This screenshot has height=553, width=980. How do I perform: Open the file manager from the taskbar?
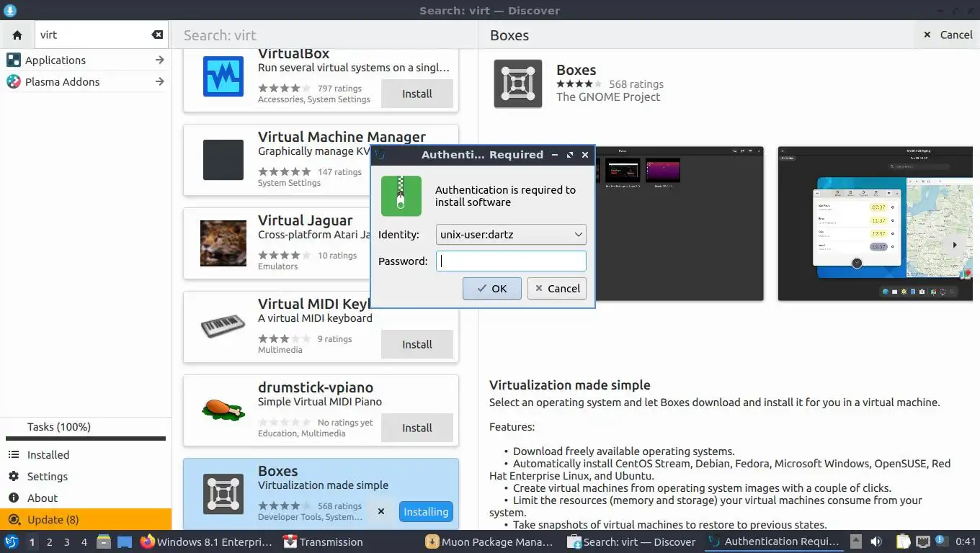pyautogui.click(x=104, y=541)
